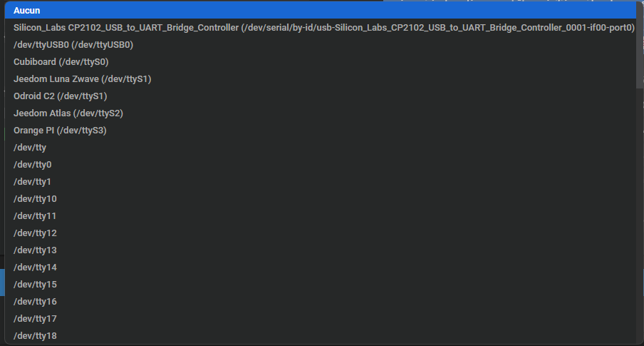Select the plain /dev/tty option
Screen dimensions: 644x346
[x=30, y=148]
